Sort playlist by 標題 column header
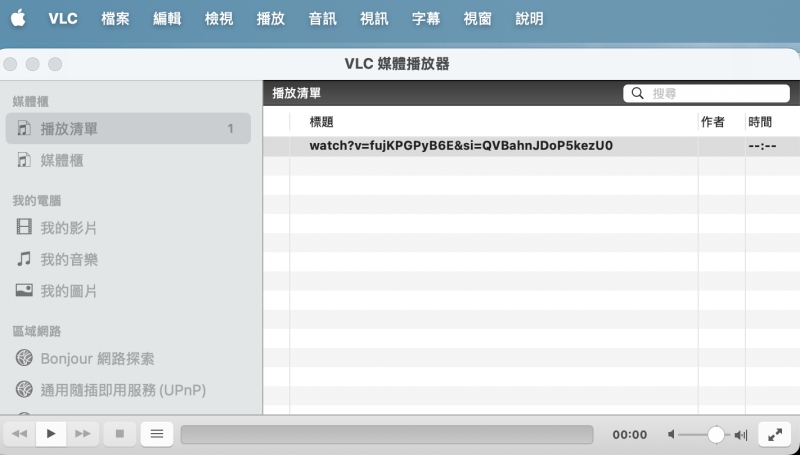800x455 pixels. [x=493, y=122]
